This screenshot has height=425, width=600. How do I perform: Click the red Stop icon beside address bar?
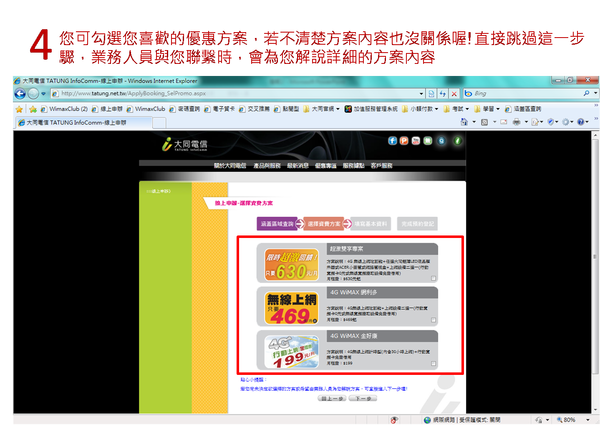click(x=454, y=93)
